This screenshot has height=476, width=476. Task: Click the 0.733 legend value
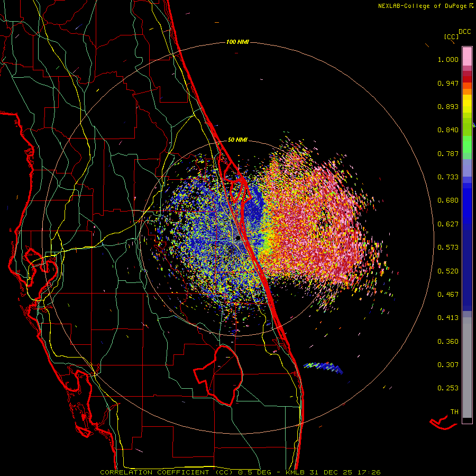point(448,177)
